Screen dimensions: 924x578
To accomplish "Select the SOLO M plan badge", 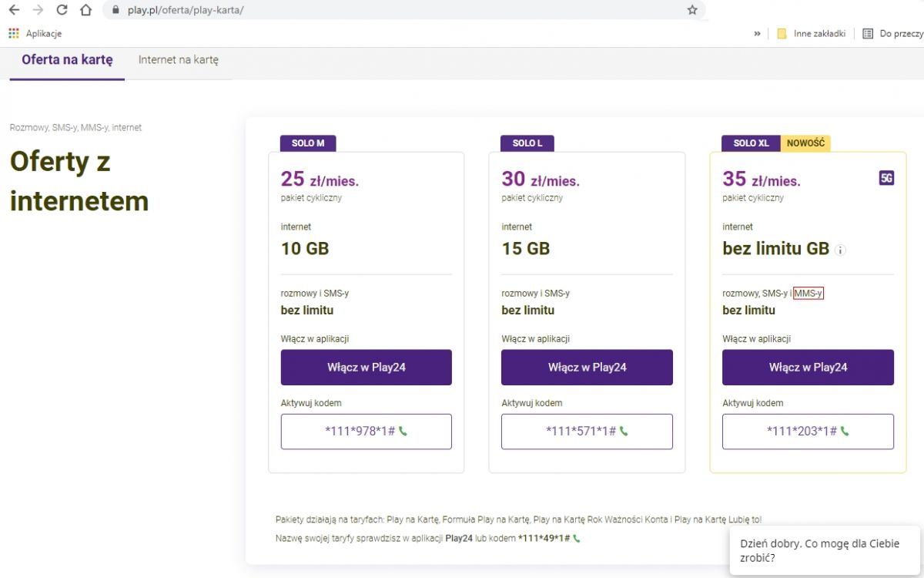I will (308, 143).
